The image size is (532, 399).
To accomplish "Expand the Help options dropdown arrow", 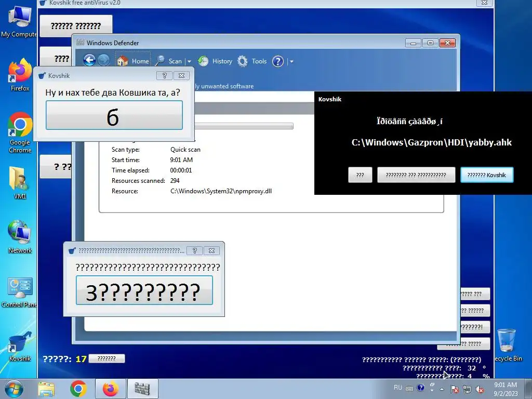I will click(291, 61).
